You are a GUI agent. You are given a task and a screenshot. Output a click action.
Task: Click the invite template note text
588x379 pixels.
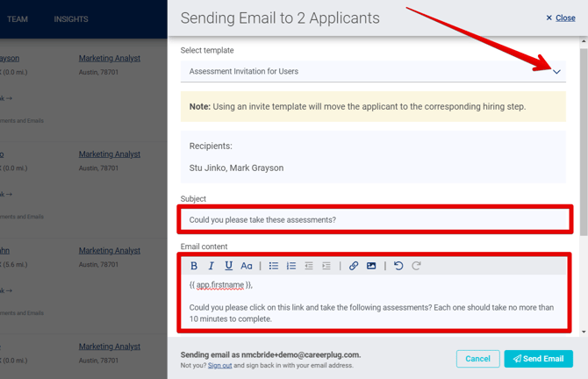357,106
